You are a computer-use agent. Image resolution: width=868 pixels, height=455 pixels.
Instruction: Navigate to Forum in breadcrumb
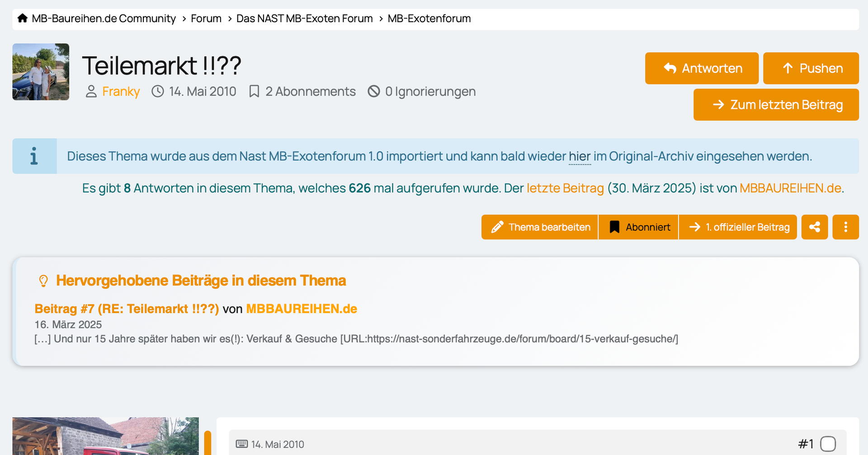(206, 19)
